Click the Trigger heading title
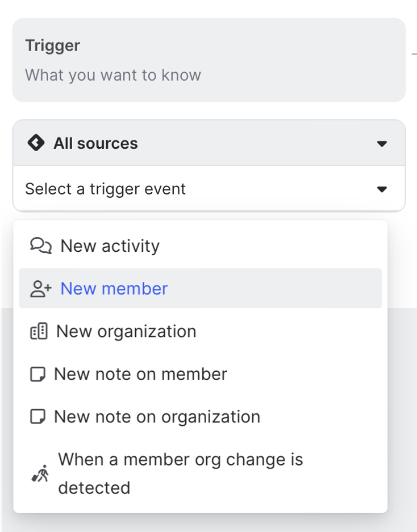 [53, 45]
